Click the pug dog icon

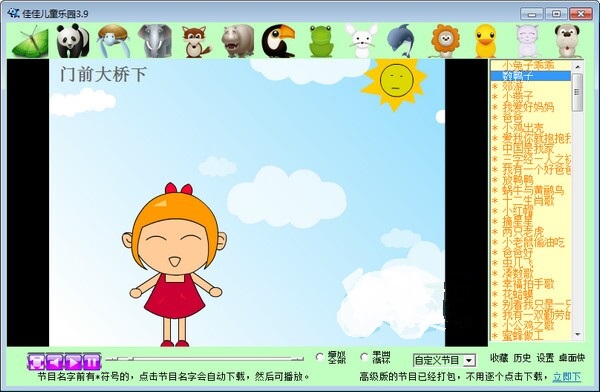coord(567,41)
